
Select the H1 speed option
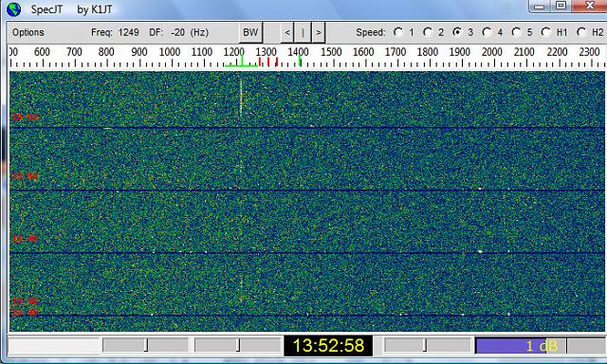pyautogui.click(x=545, y=32)
